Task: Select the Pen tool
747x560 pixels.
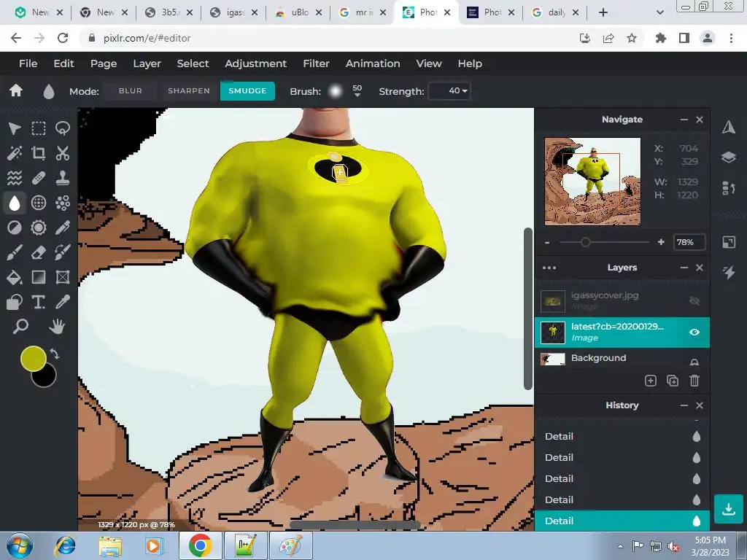Action: [x=63, y=227]
